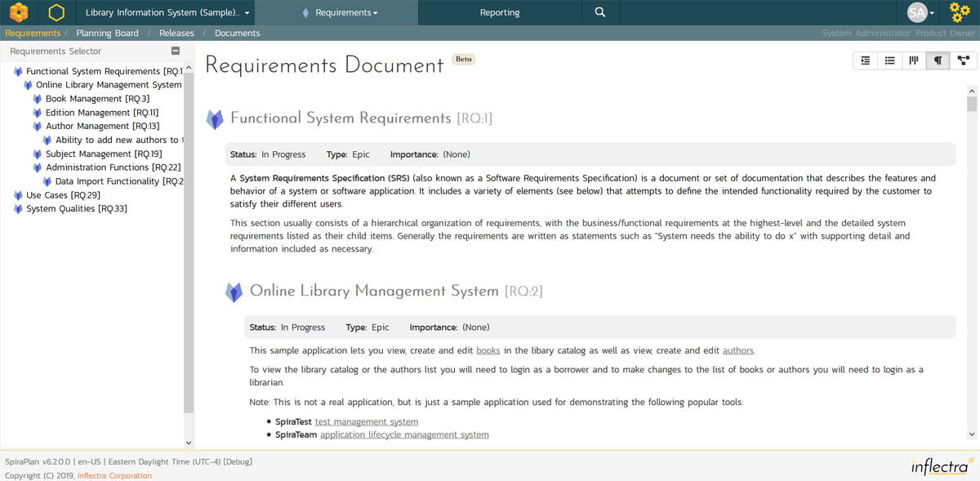Screen dimensions: 980x481
Task: Click the icon beside Author Management
Action: [x=38, y=127]
